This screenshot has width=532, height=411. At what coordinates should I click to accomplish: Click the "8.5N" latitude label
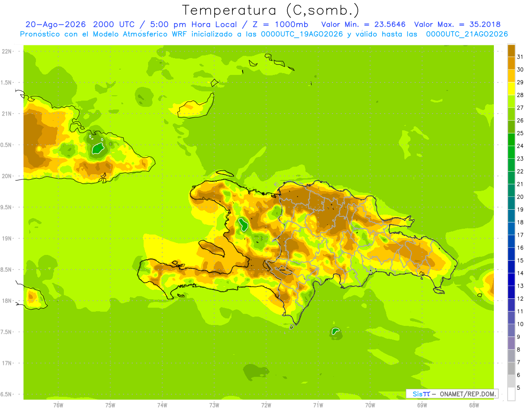coord(7,270)
